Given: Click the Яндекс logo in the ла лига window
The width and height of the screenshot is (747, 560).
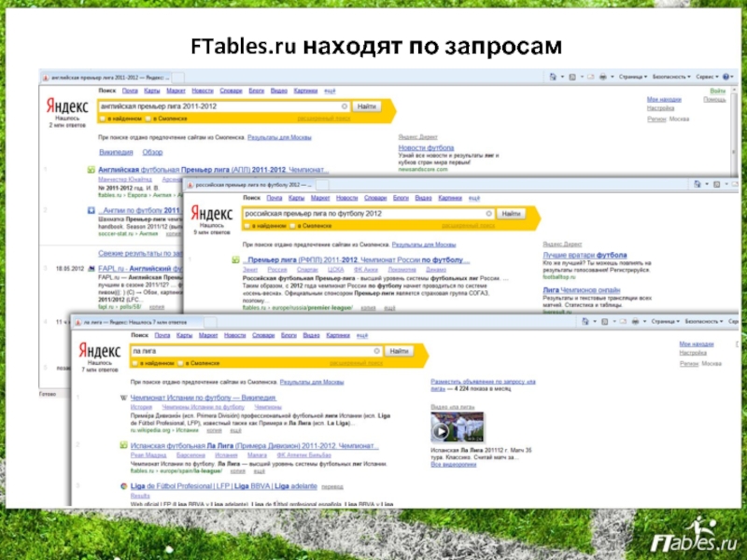Looking at the screenshot, I should [x=100, y=351].
